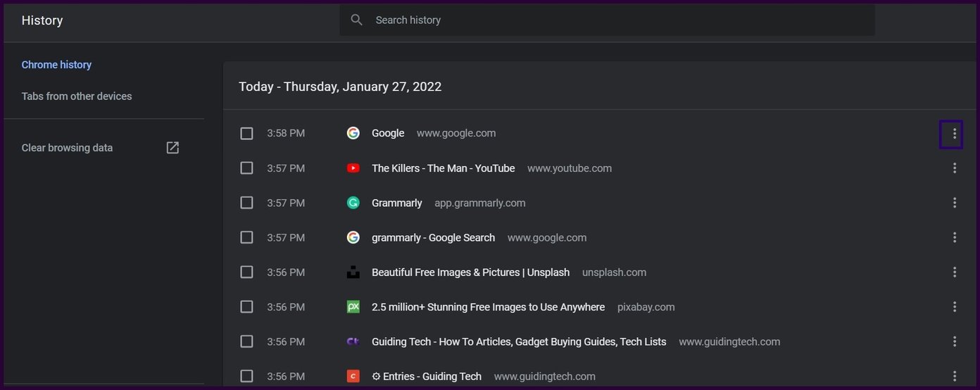The width and height of the screenshot is (980, 390).
Task: Click the Google favicon on the 3:58 PM entry
Action: point(353,133)
